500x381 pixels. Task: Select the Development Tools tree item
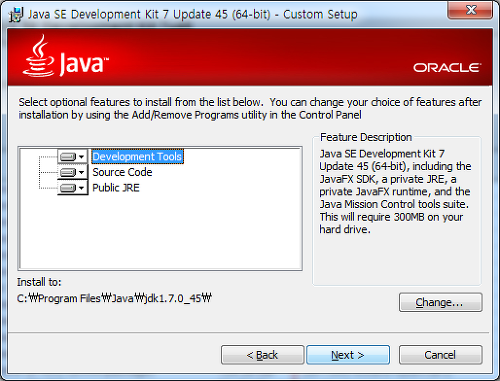click(137, 156)
